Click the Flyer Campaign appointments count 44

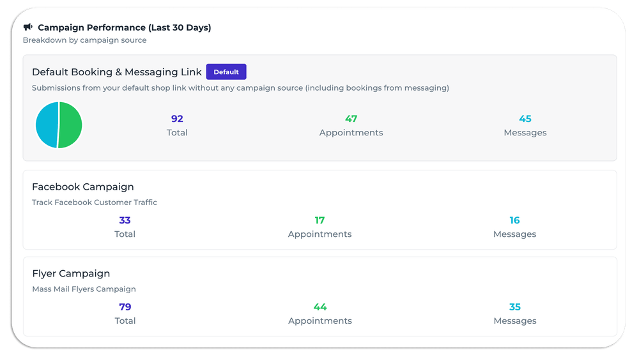coord(320,307)
